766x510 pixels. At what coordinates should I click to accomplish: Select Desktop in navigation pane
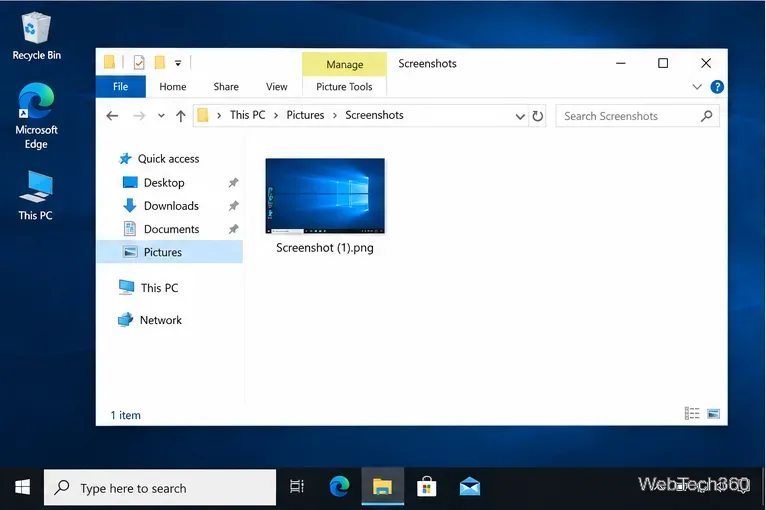coord(164,183)
